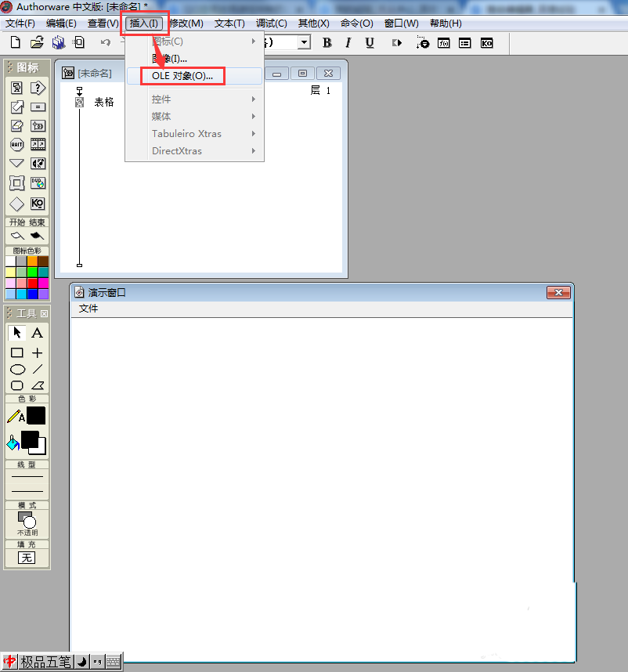The image size is (628, 672).
Task: Open the text style dropdown arrow
Action: 304,42
